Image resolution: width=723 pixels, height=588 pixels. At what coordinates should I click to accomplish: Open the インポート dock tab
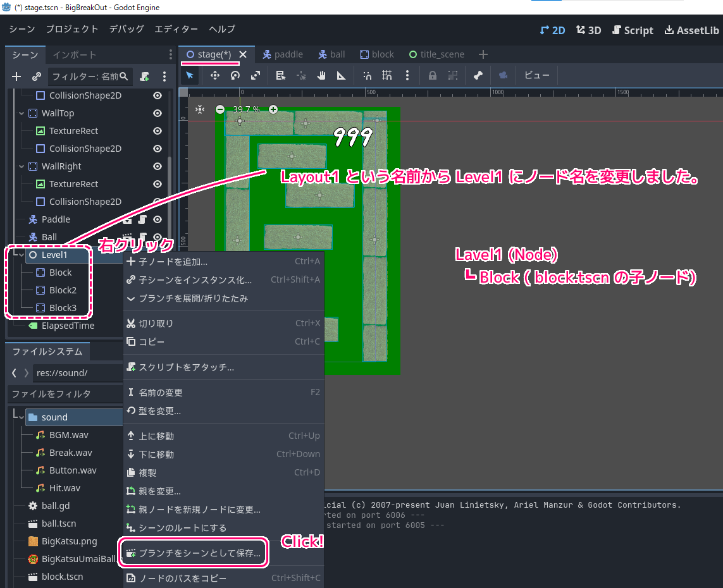click(74, 55)
